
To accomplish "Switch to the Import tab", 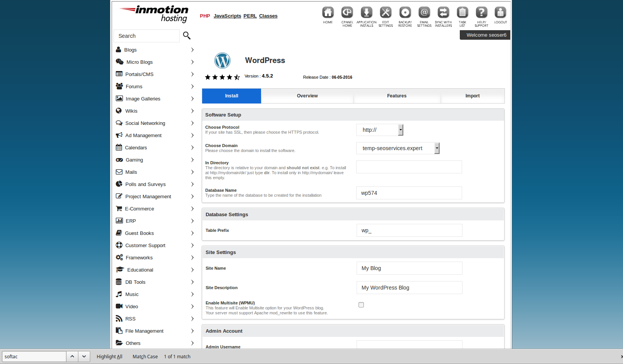I will coord(472,96).
